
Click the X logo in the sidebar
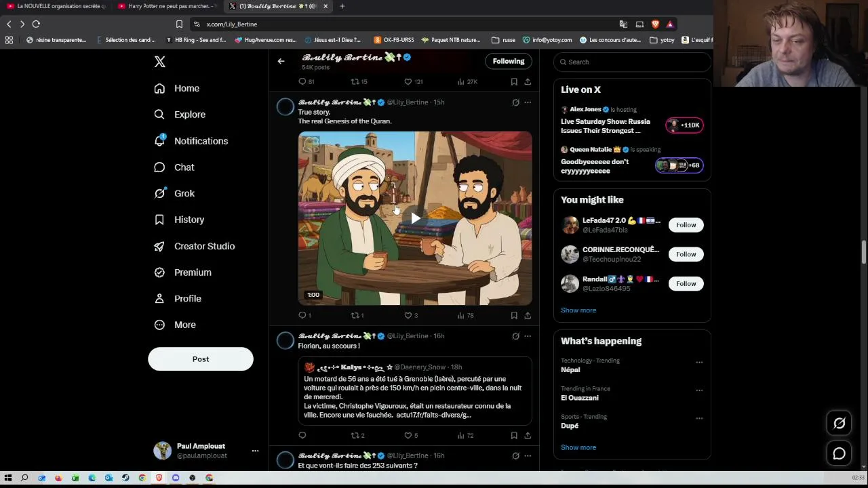click(160, 62)
